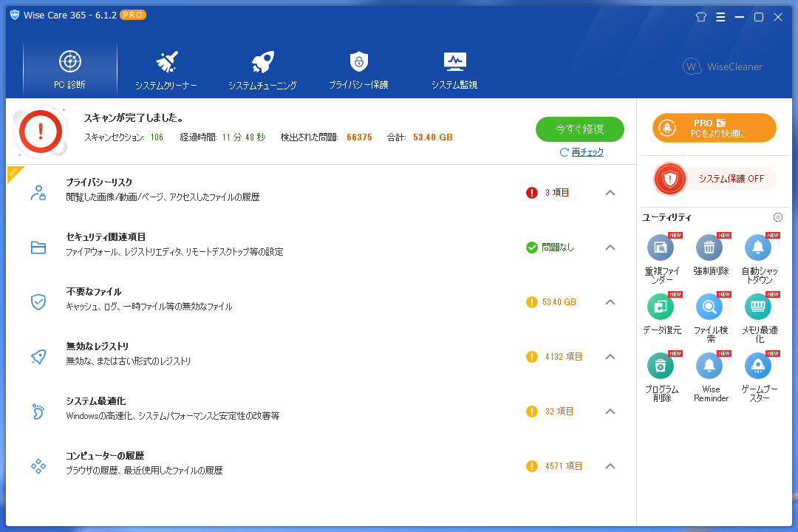Viewport: 798px width, 532px height.
Task: Turn on システム保護
Action: (712, 179)
